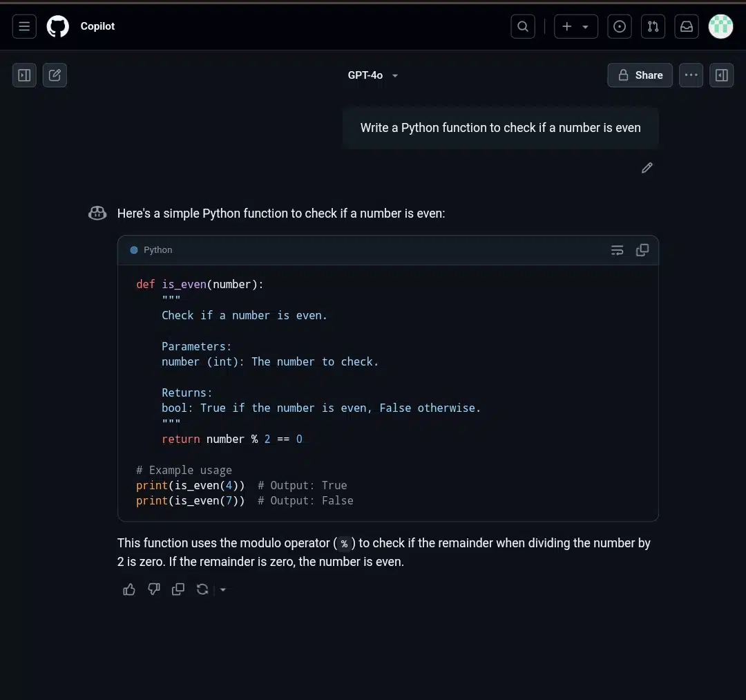Click the 'bool: True if the number' line
746x700 pixels.
pos(321,408)
